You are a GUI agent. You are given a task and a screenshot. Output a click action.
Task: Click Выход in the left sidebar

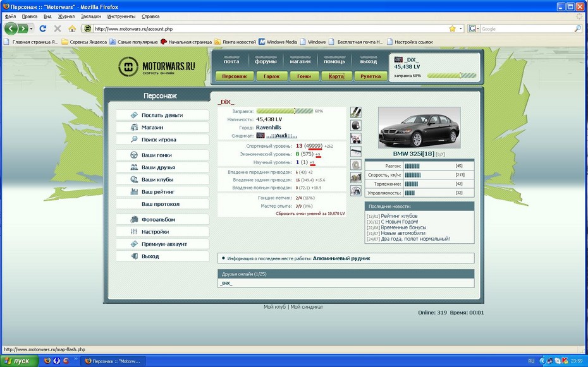(x=162, y=256)
